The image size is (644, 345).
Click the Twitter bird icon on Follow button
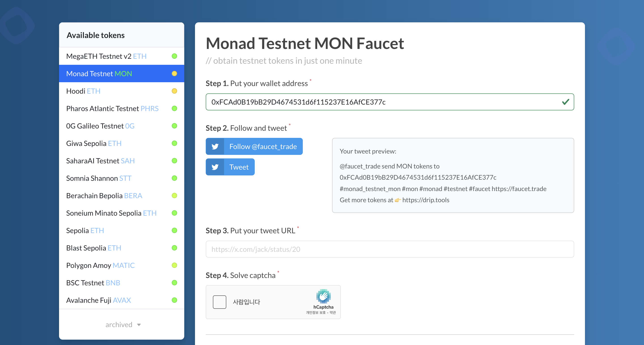[215, 146]
